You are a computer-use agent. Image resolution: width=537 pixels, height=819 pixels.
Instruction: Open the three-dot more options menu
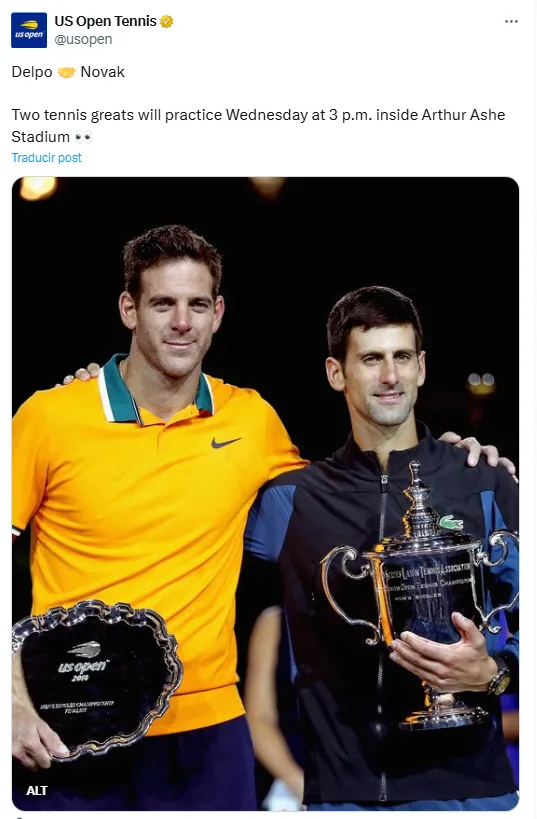511,21
